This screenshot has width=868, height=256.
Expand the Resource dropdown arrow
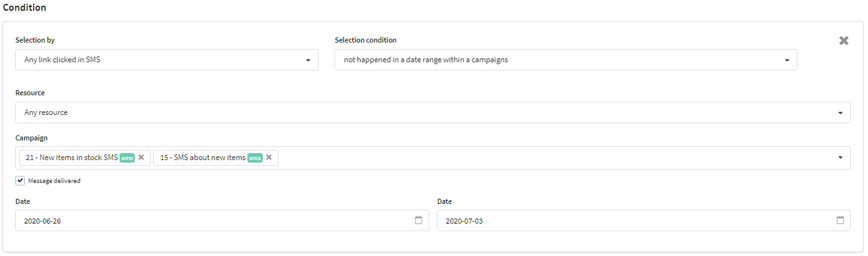(840, 113)
